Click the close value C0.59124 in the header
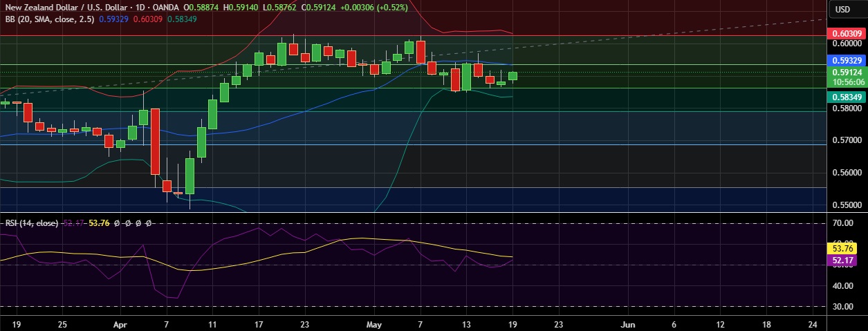The image size is (868, 331). [x=320, y=8]
